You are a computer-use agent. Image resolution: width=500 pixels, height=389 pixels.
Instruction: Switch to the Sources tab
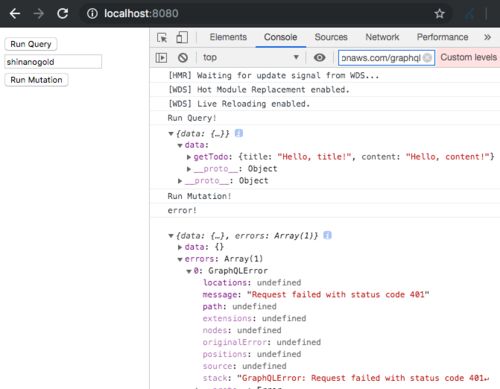pos(331,37)
